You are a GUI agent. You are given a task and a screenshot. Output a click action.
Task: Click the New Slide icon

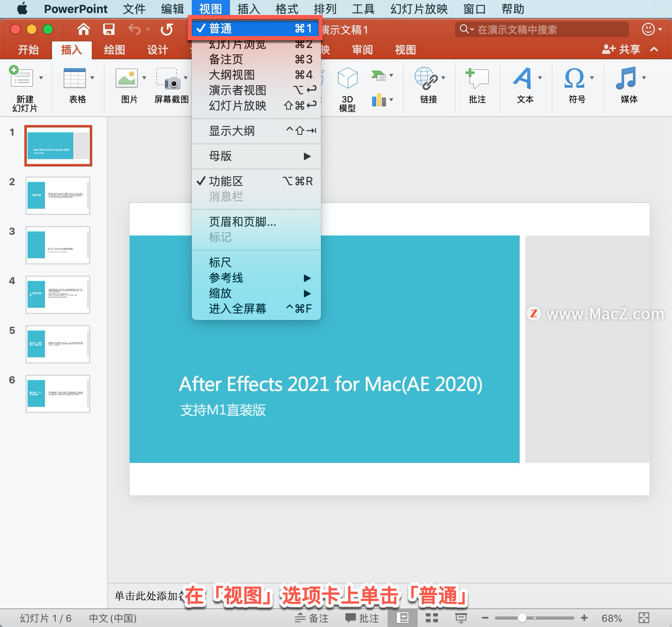point(21,77)
